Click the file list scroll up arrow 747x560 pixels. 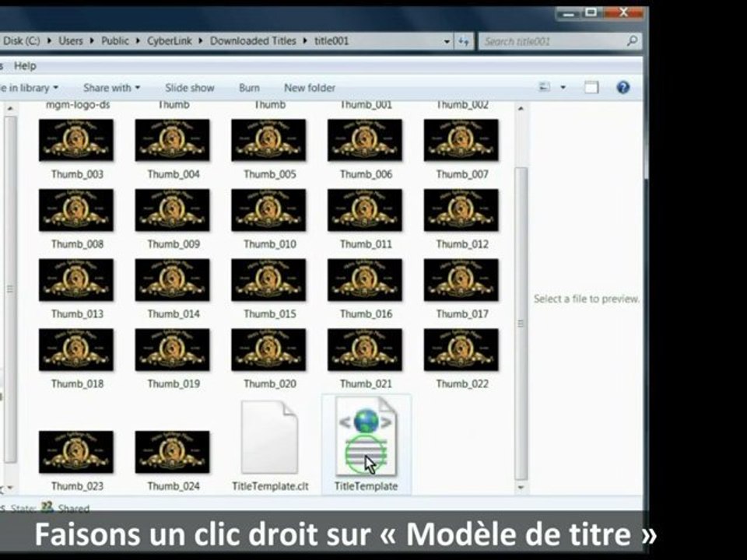521,109
